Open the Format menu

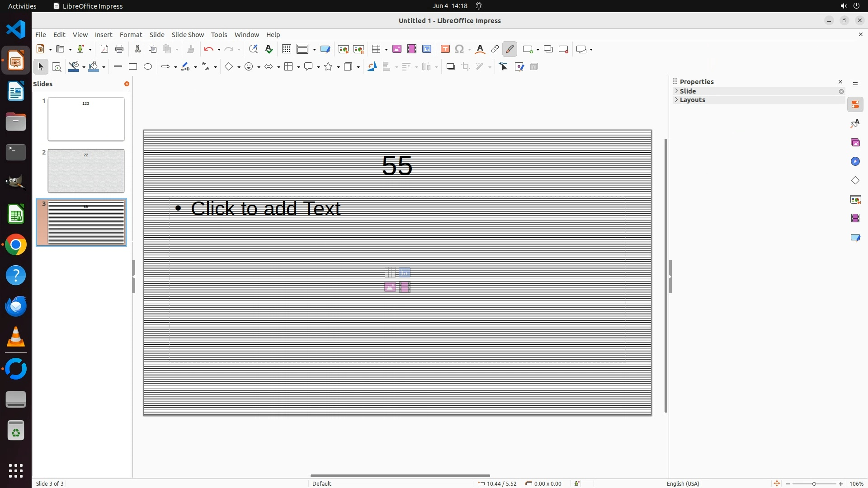(x=131, y=35)
